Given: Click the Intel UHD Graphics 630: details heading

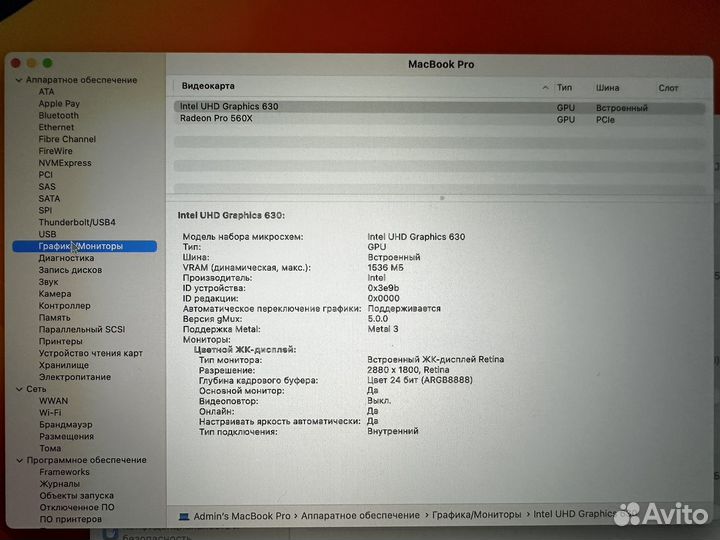Looking at the screenshot, I should [231, 215].
